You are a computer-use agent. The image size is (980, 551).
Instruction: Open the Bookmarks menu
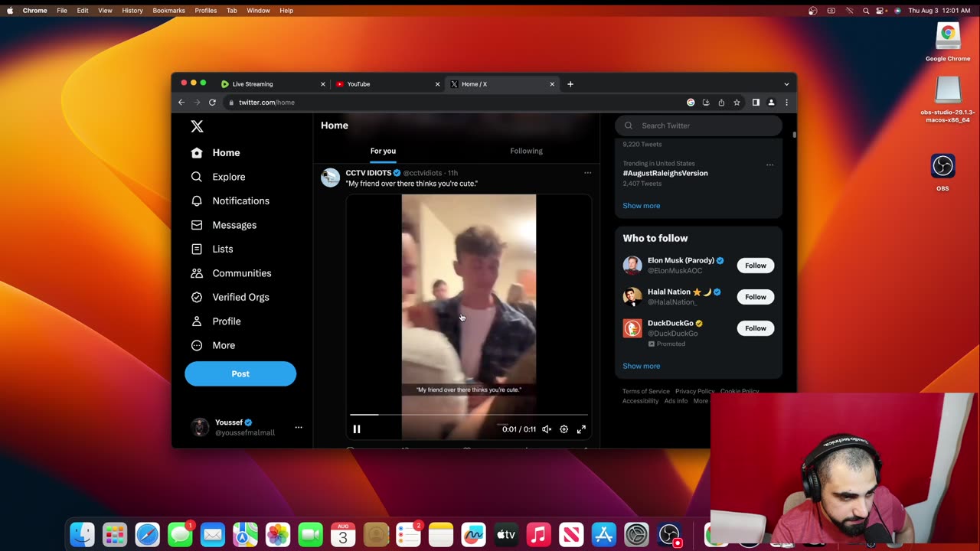168,11
